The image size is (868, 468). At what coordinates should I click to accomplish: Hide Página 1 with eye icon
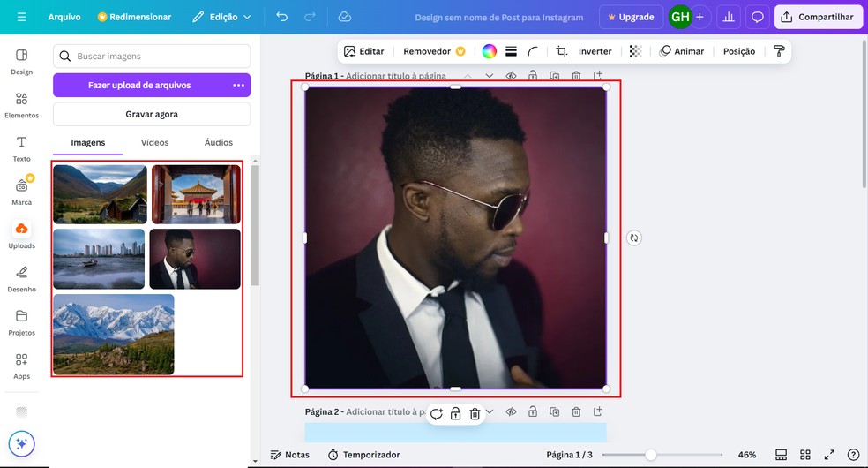tap(511, 76)
